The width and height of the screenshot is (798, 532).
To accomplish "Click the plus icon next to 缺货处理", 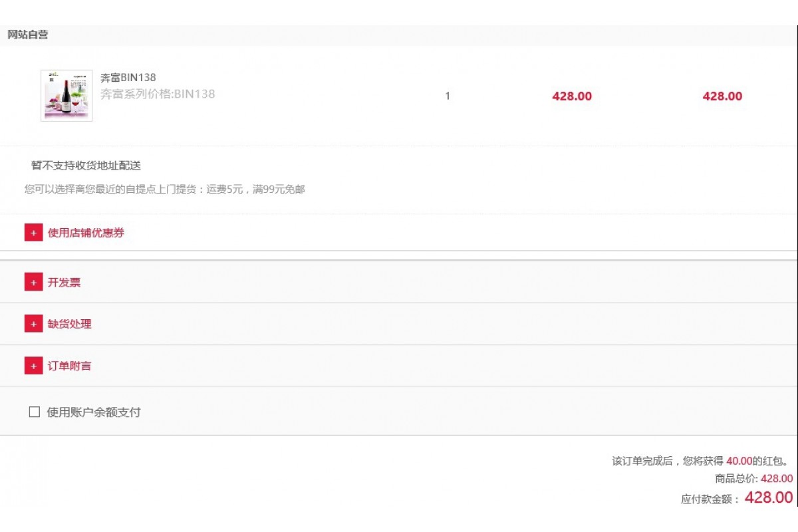I will pyautogui.click(x=33, y=324).
